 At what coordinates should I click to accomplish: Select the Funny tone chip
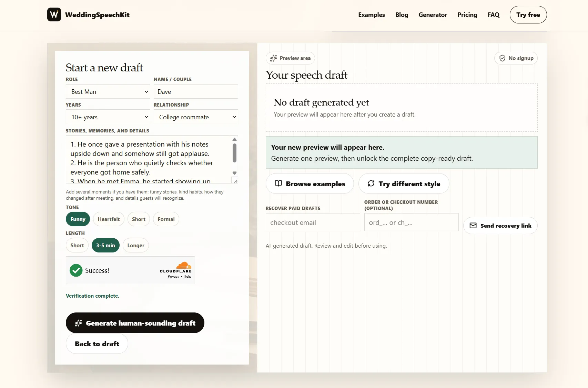78,219
